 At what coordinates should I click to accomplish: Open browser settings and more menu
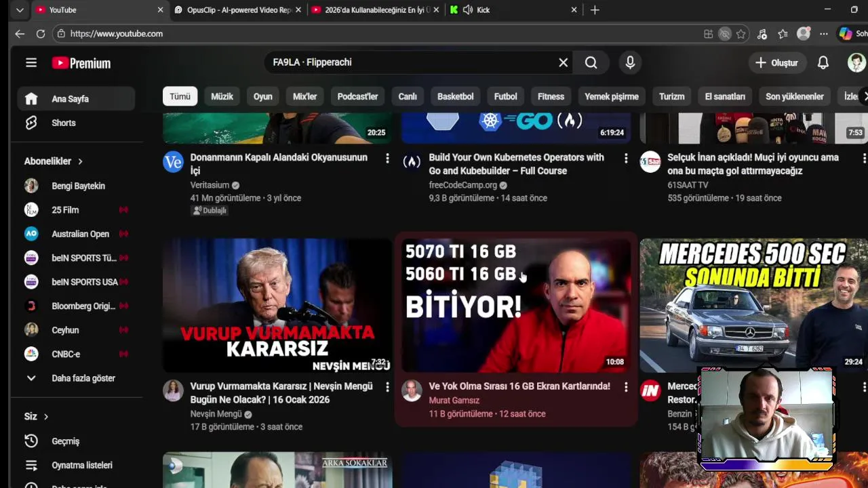click(x=824, y=33)
